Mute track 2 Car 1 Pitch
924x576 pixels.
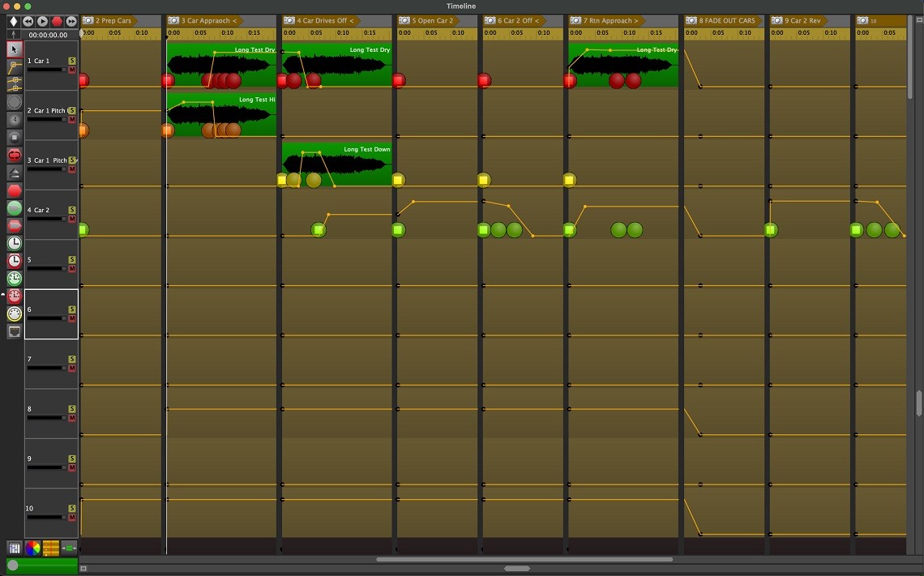pos(72,120)
